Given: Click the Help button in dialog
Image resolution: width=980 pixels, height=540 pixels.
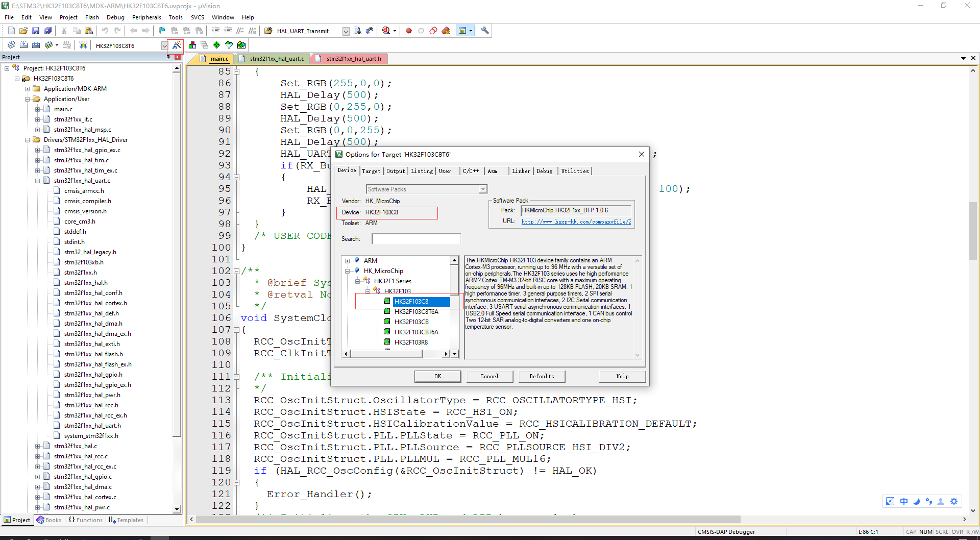Looking at the screenshot, I should click(622, 376).
